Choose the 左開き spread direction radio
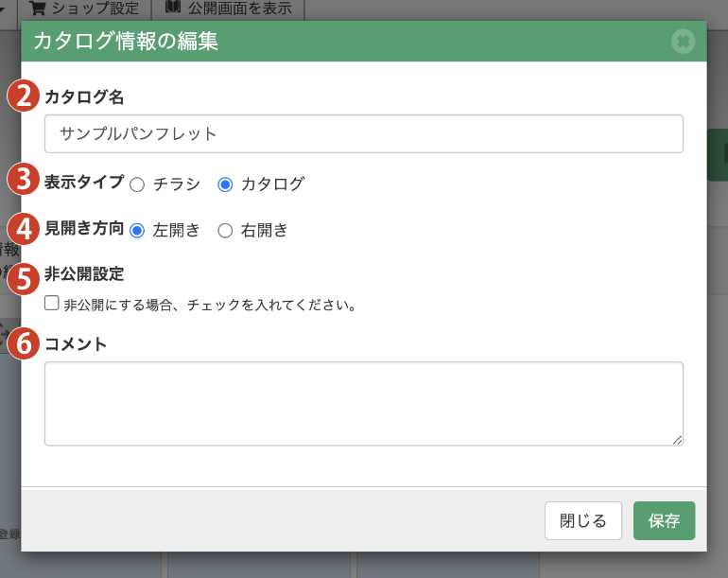The width and height of the screenshot is (728, 578). [x=137, y=230]
